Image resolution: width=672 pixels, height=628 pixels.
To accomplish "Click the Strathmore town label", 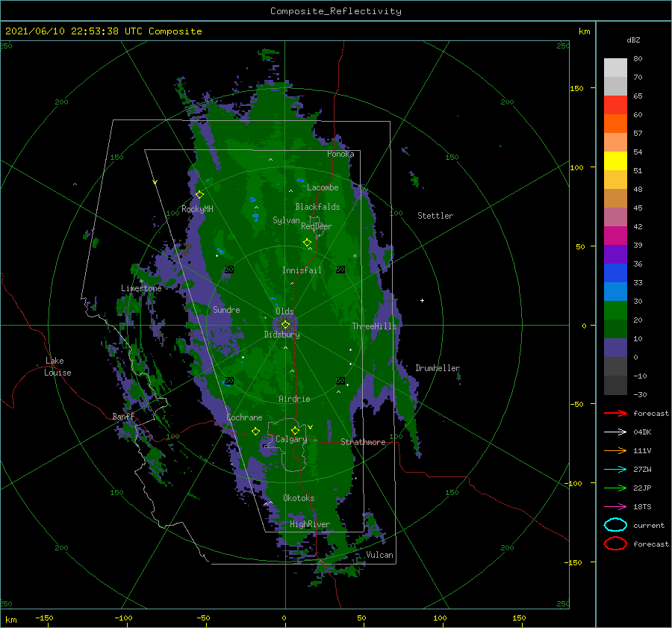I will point(363,442).
